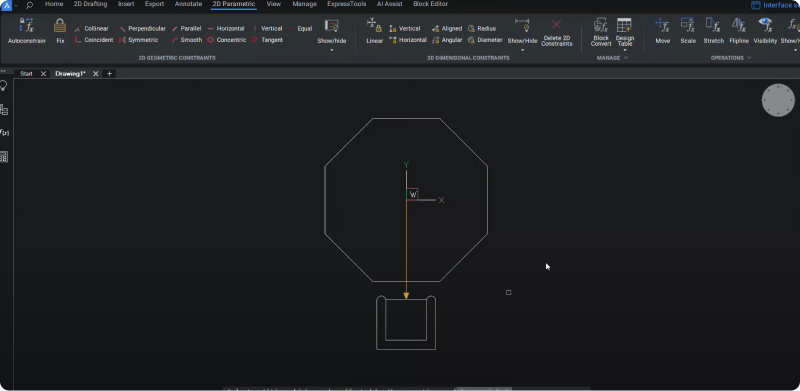Run the Autoconstrain tool
Viewport: 800px width, 391px height.
(x=27, y=31)
